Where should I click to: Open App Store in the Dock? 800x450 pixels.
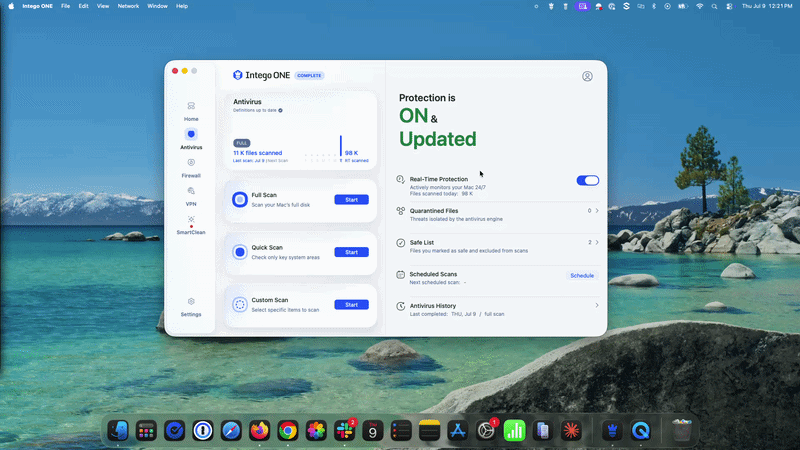(458, 431)
